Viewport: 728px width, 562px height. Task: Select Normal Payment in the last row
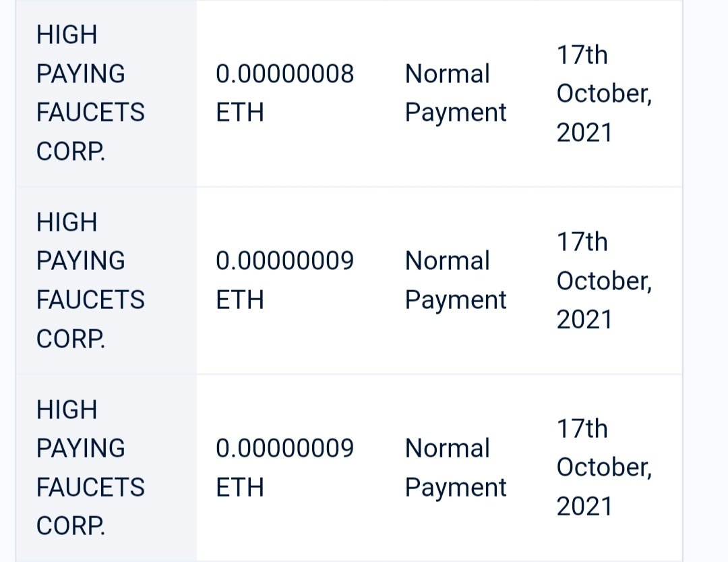455,468
